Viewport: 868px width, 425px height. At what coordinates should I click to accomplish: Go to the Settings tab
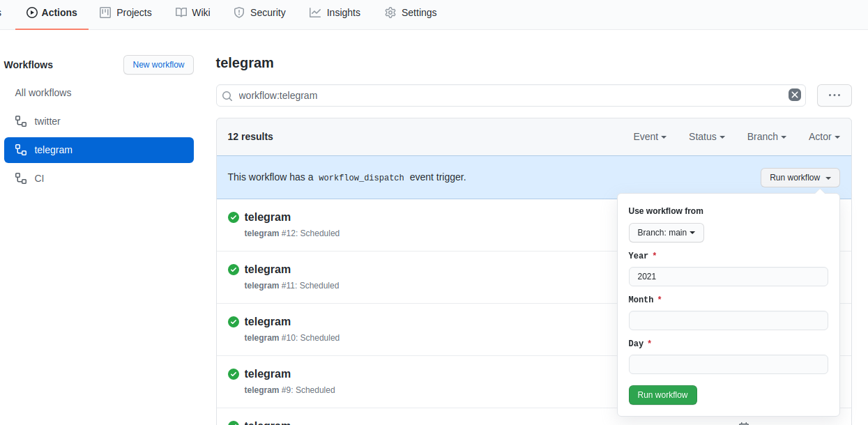pyautogui.click(x=411, y=13)
